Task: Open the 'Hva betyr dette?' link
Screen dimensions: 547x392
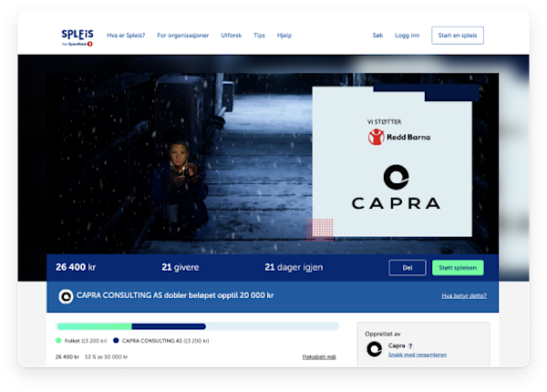Action: point(464,295)
